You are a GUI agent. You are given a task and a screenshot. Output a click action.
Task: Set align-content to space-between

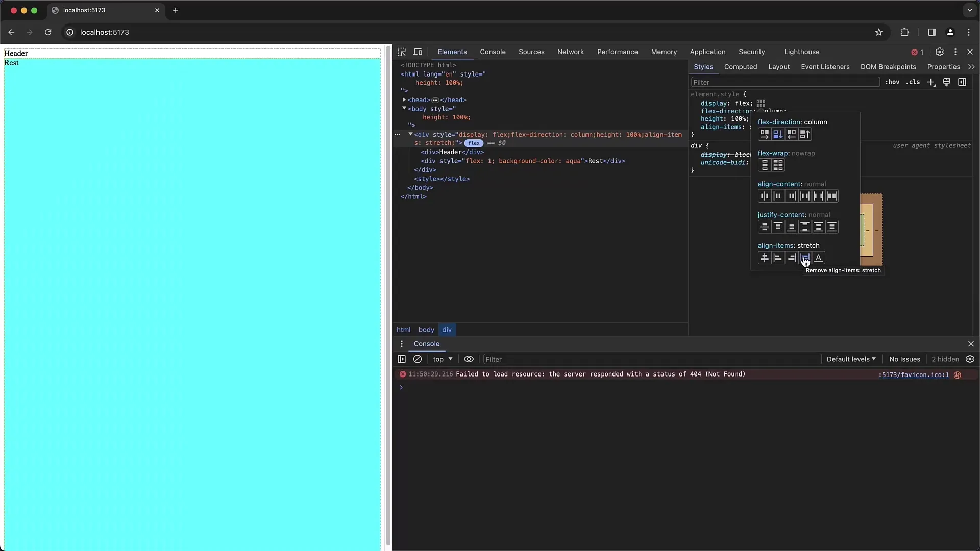pyautogui.click(x=818, y=196)
